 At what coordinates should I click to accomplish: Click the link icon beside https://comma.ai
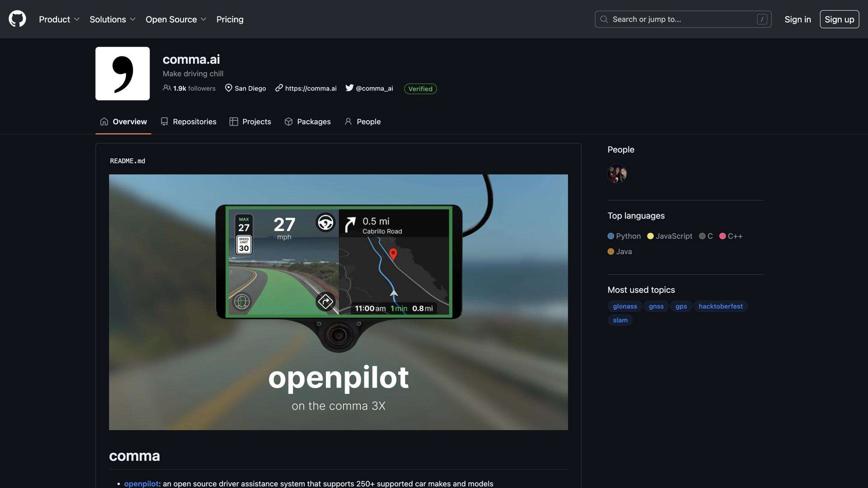[279, 88]
